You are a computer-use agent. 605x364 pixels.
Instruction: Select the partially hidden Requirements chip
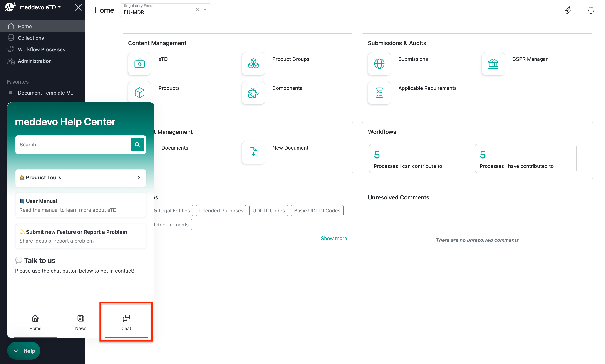point(173,224)
